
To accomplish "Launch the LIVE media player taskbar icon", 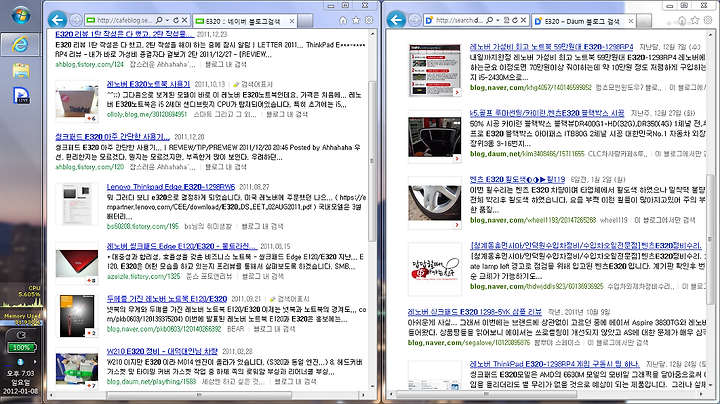I will 21,95.
